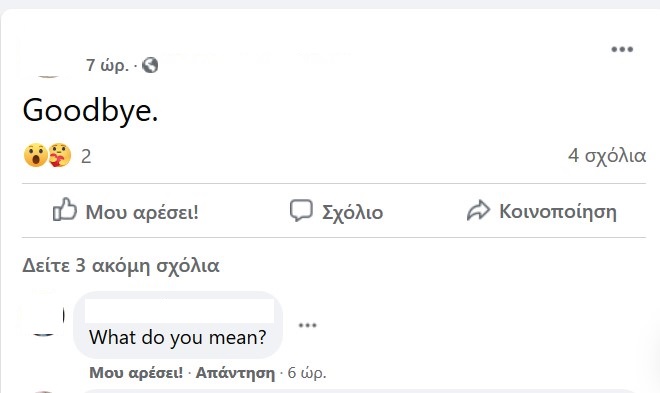View who reacted via the 2 count

coord(86,157)
